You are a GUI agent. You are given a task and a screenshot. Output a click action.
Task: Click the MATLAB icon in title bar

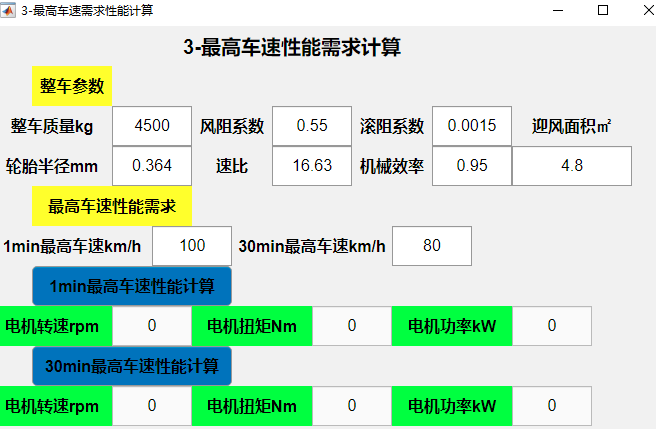coord(9,10)
